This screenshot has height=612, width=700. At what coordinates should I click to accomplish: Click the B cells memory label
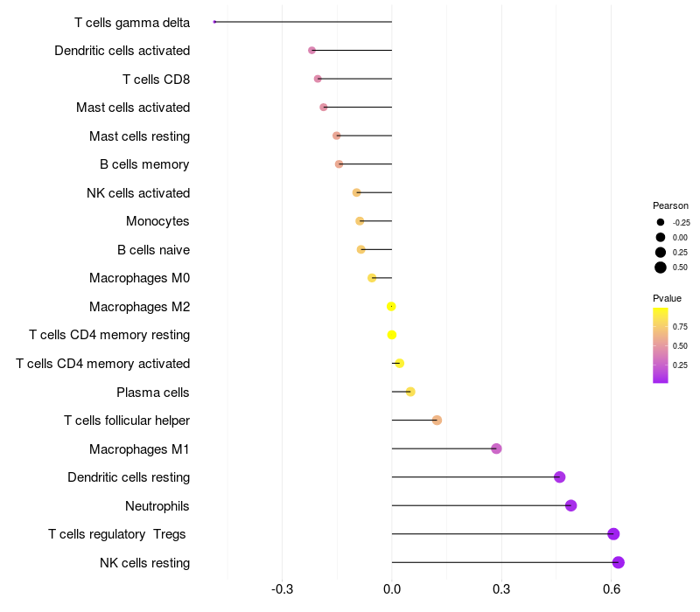tap(144, 164)
